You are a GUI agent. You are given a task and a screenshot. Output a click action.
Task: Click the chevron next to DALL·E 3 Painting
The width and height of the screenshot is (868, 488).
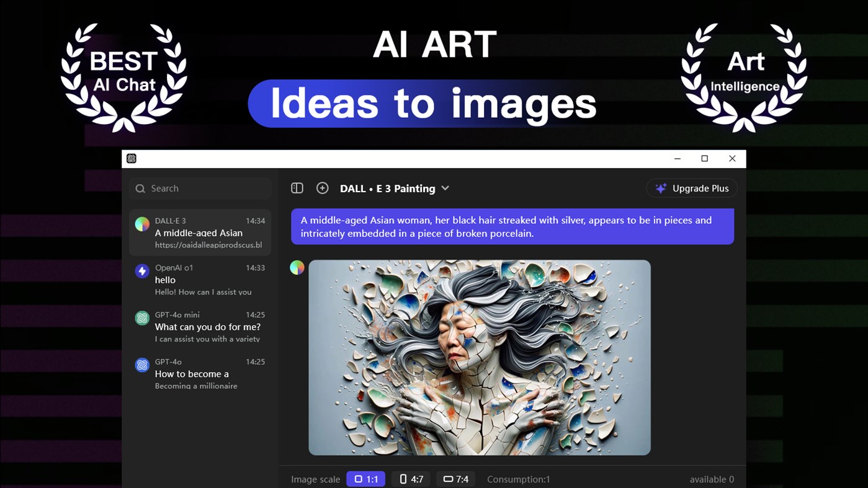click(445, 188)
